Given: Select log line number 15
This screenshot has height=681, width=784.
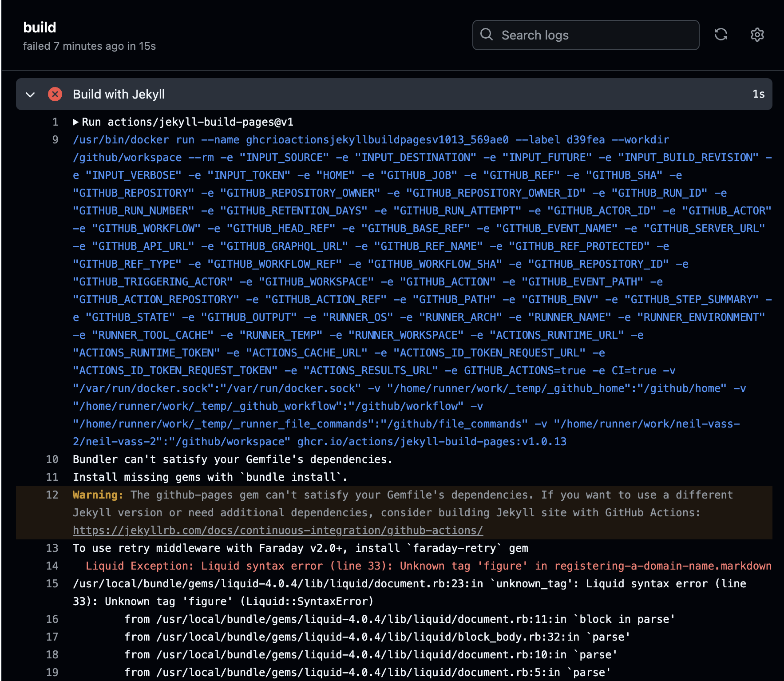Looking at the screenshot, I should (x=52, y=584).
